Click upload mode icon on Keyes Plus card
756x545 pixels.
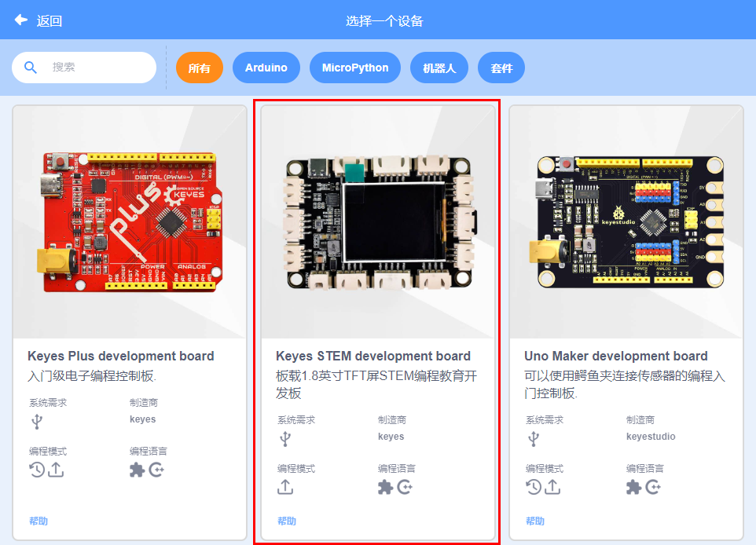[x=56, y=470]
